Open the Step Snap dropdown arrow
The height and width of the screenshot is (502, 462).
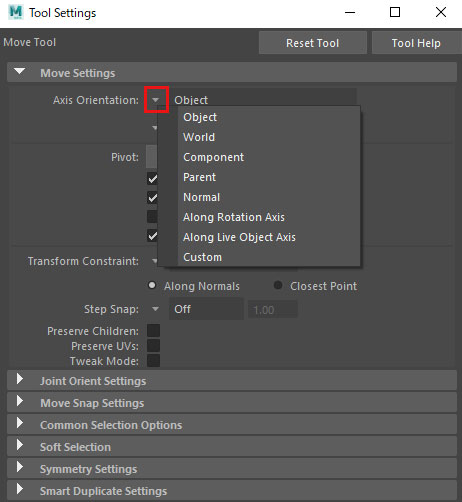(155, 309)
